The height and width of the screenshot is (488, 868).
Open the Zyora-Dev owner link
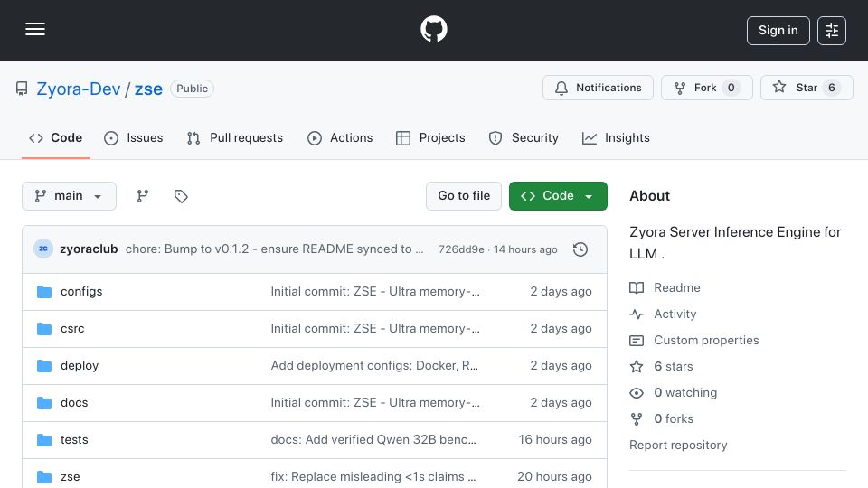pos(78,89)
